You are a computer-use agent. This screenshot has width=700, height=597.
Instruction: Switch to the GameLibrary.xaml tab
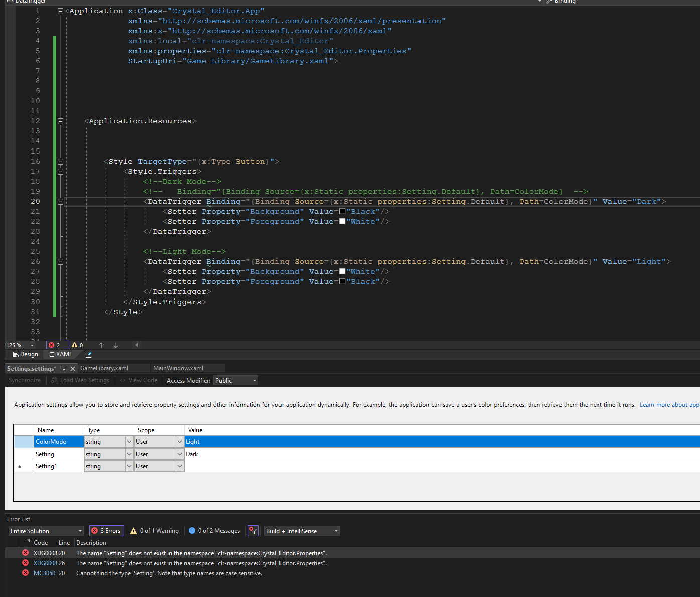(x=104, y=368)
